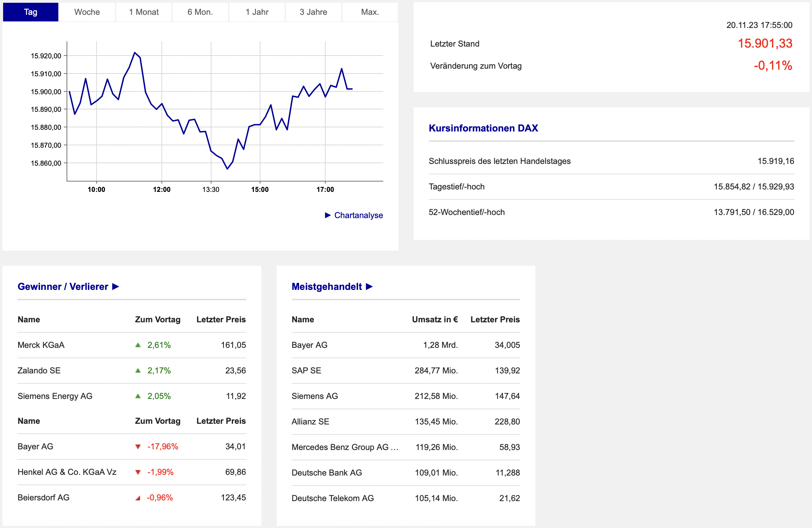The width and height of the screenshot is (812, 528).
Task: Click the closing price 15.919,16
Action: (x=776, y=161)
